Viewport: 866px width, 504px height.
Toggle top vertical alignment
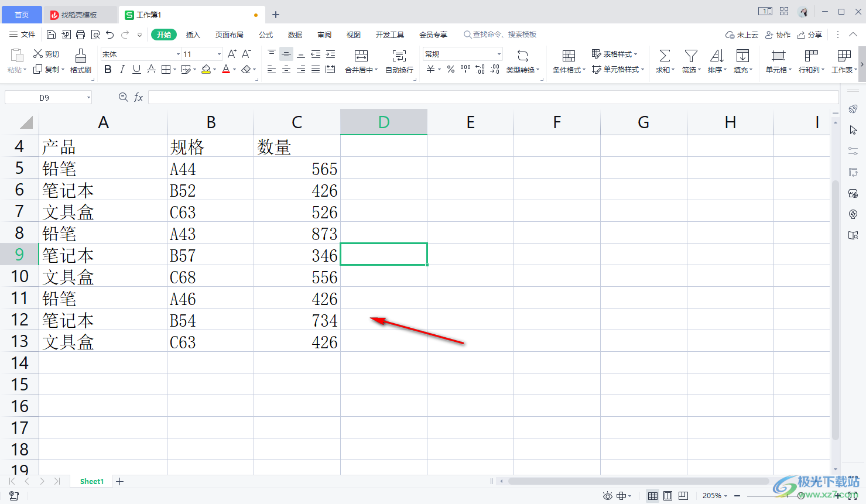tap(272, 54)
